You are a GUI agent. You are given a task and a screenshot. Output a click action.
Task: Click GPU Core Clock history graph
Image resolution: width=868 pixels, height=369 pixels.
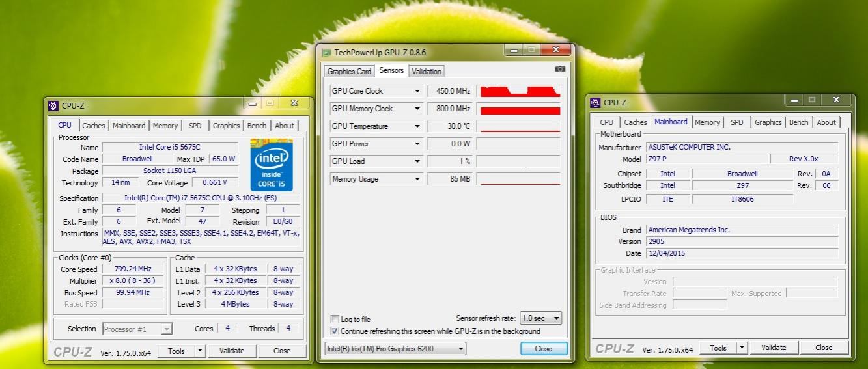pos(520,91)
